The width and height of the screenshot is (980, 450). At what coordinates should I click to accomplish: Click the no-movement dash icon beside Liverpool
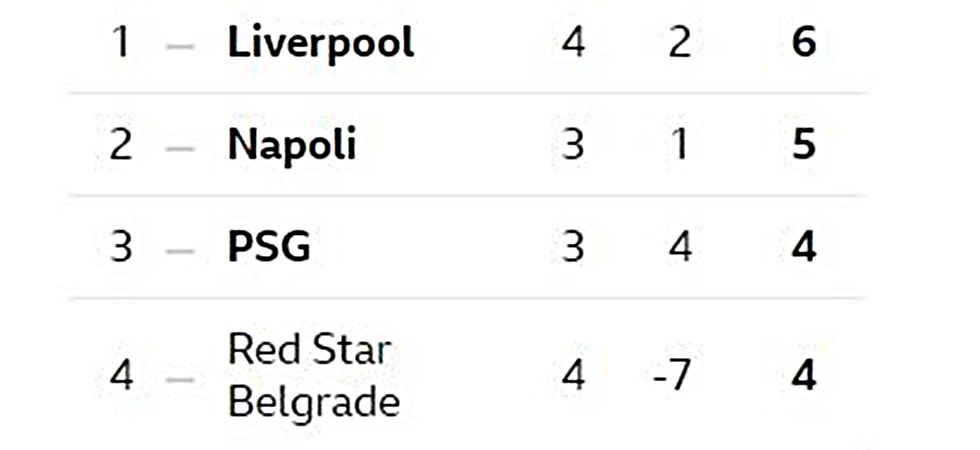coord(180,46)
